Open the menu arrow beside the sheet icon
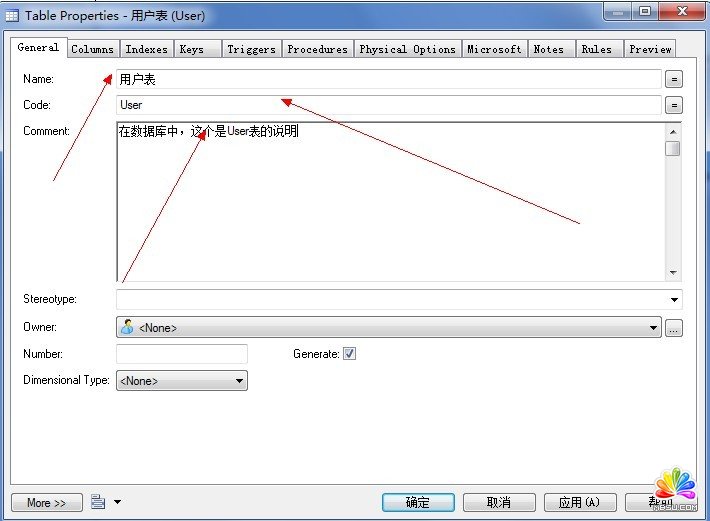 tap(117, 502)
